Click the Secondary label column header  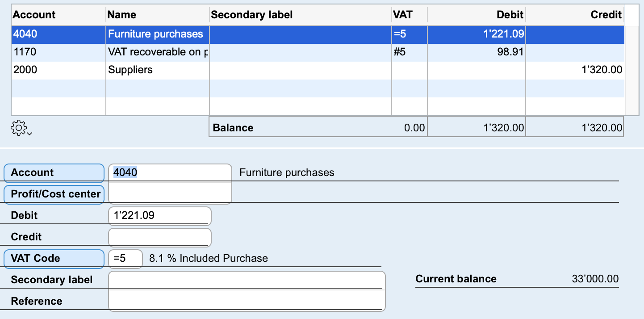pos(301,15)
